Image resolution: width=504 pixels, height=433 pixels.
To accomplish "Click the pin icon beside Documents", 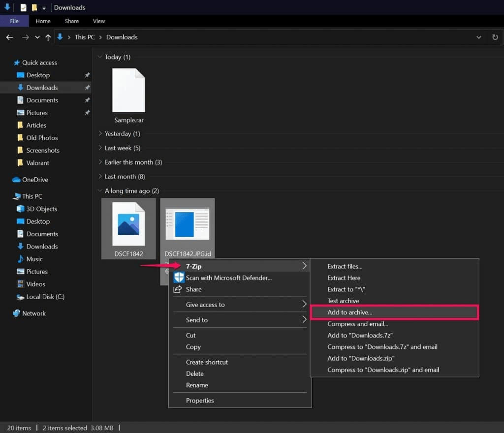I will click(x=87, y=100).
